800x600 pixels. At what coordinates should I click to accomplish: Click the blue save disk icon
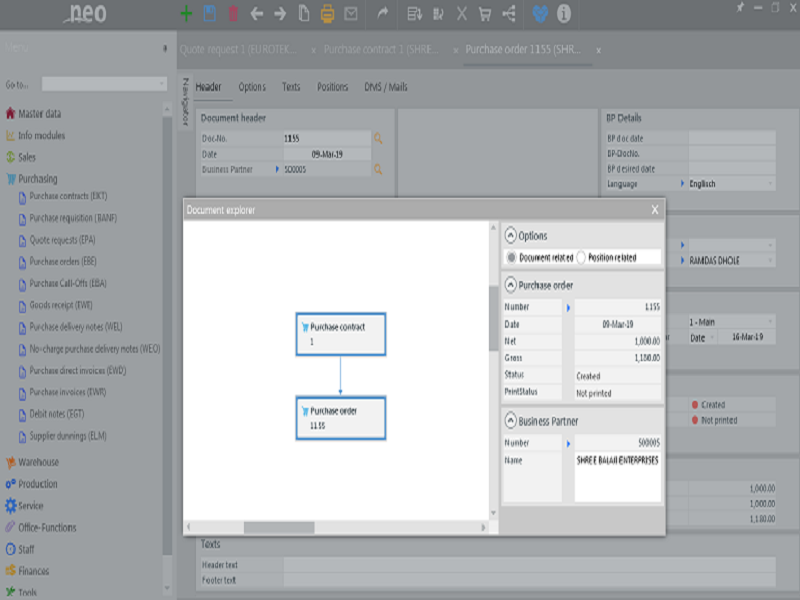209,14
